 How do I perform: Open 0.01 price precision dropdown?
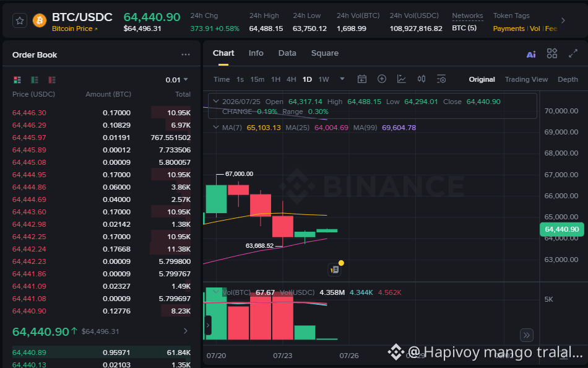[x=176, y=80]
